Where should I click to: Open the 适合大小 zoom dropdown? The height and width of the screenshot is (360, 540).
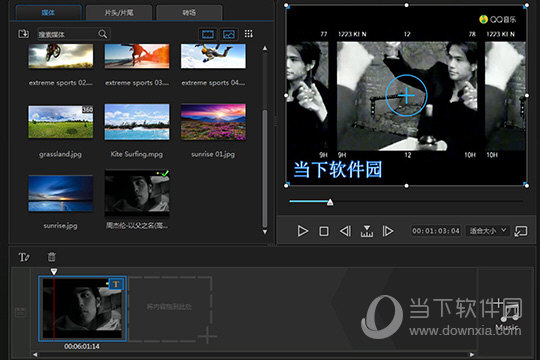pos(488,231)
